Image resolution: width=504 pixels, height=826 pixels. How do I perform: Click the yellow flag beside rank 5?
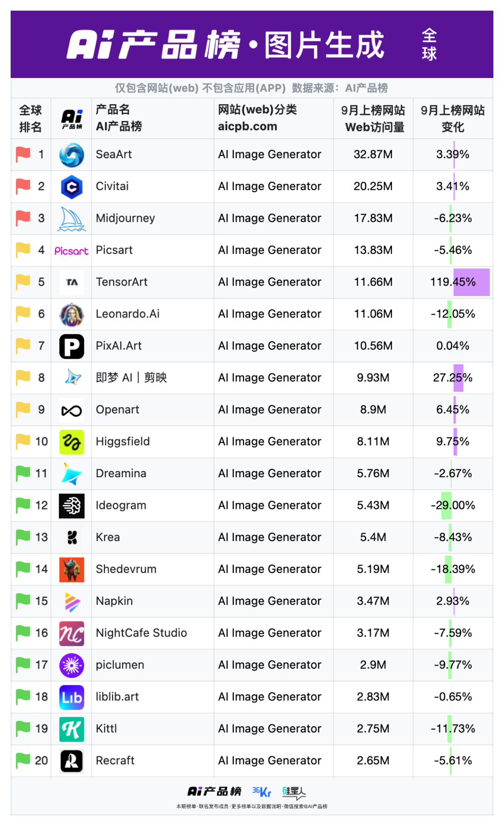coord(23,282)
